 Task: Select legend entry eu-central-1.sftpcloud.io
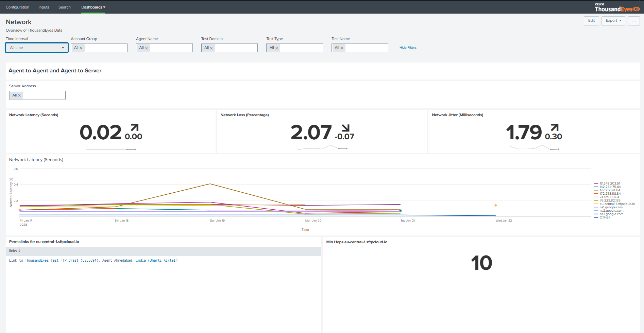(x=614, y=204)
